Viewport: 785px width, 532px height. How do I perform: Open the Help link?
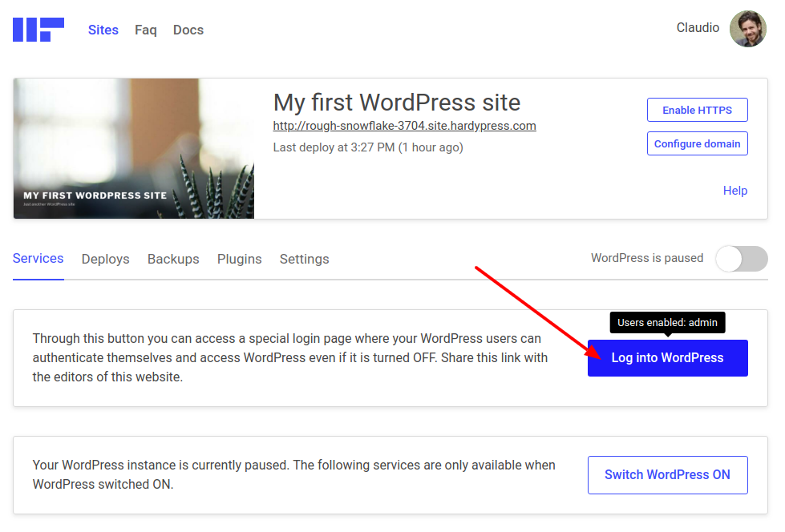click(734, 191)
